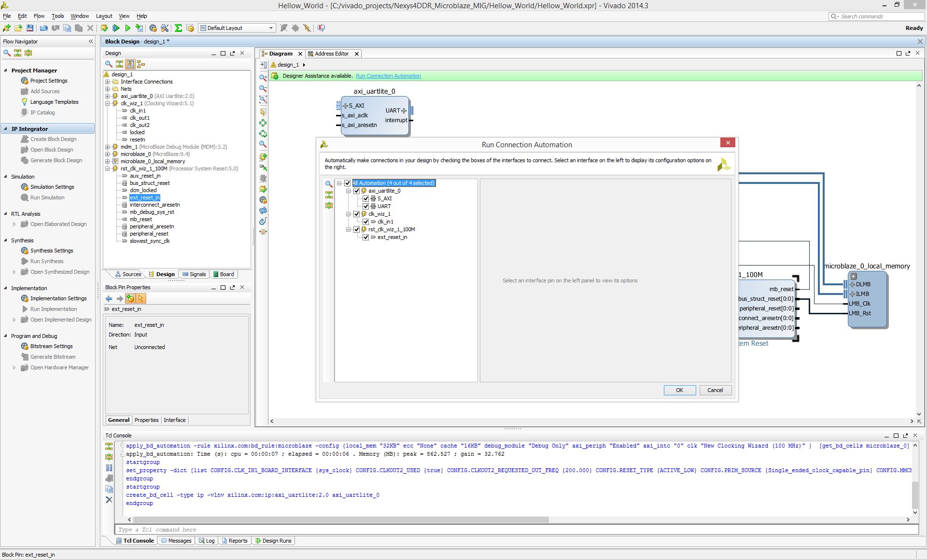Viewport: 927px width, 560px height.
Task: Toggle the axi_uartlite_0 checkbox
Action: coord(357,191)
